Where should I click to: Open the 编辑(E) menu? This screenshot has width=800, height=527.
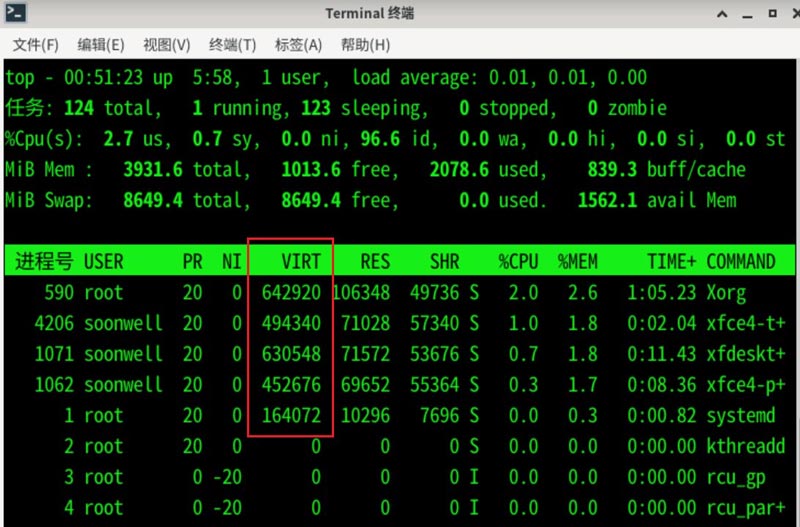coord(101,45)
